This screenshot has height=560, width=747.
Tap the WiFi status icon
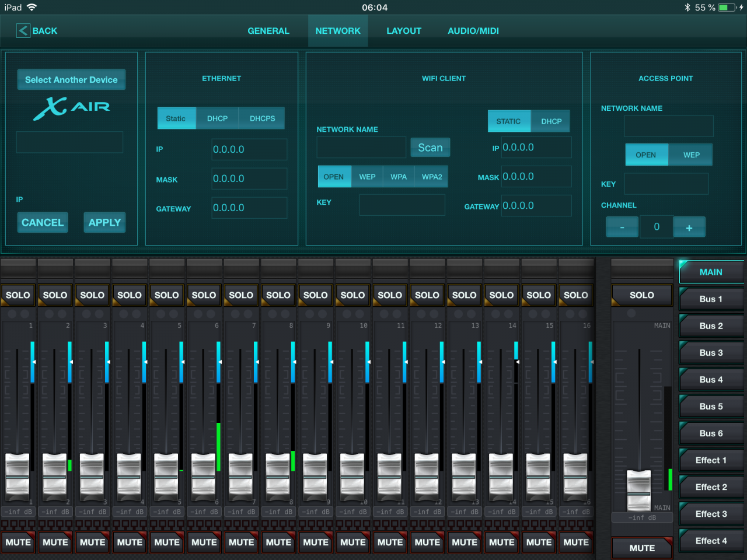(x=32, y=8)
